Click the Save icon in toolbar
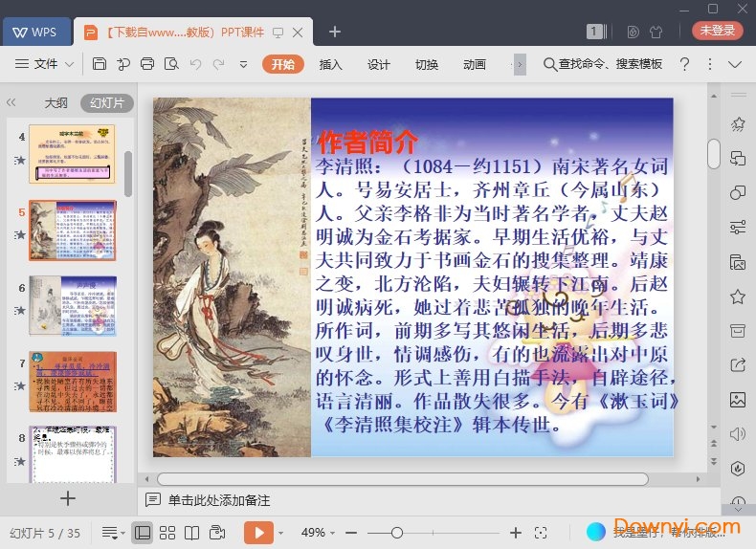 pyautogui.click(x=100, y=64)
